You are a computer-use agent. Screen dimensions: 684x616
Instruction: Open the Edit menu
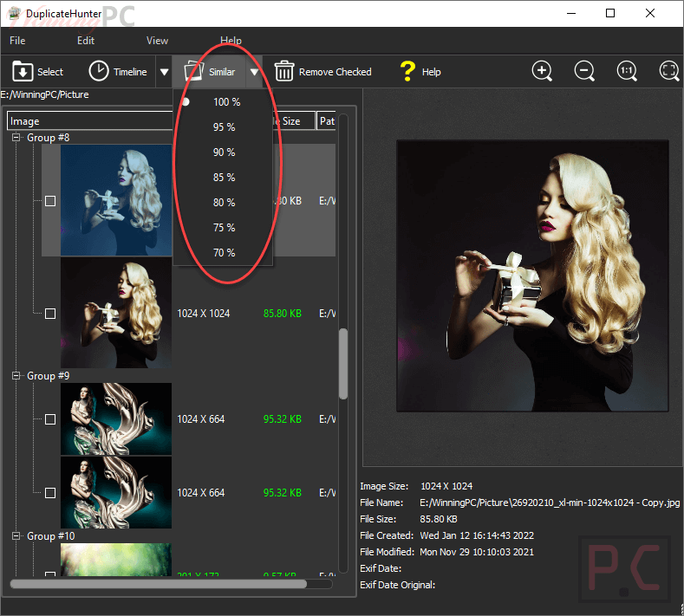(x=86, y=41)
